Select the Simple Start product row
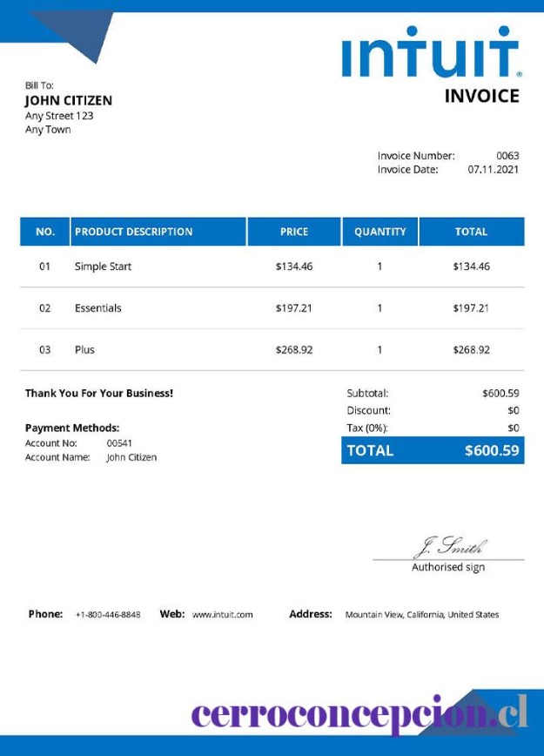The image size is (544, 756). coord(272,267)
